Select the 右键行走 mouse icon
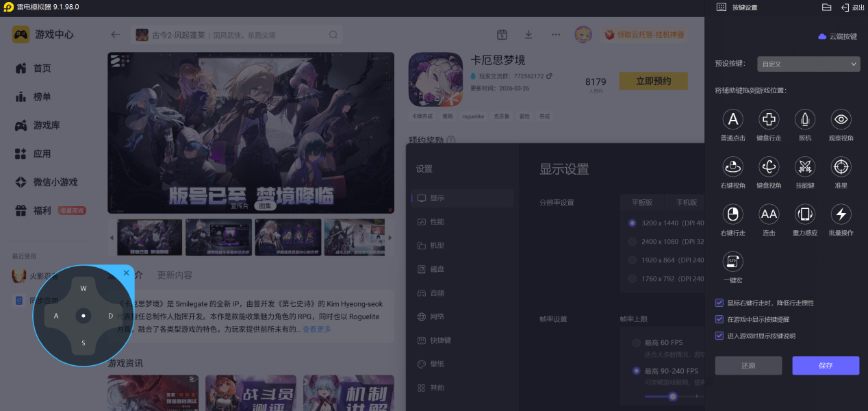 [x=732, y=214]
